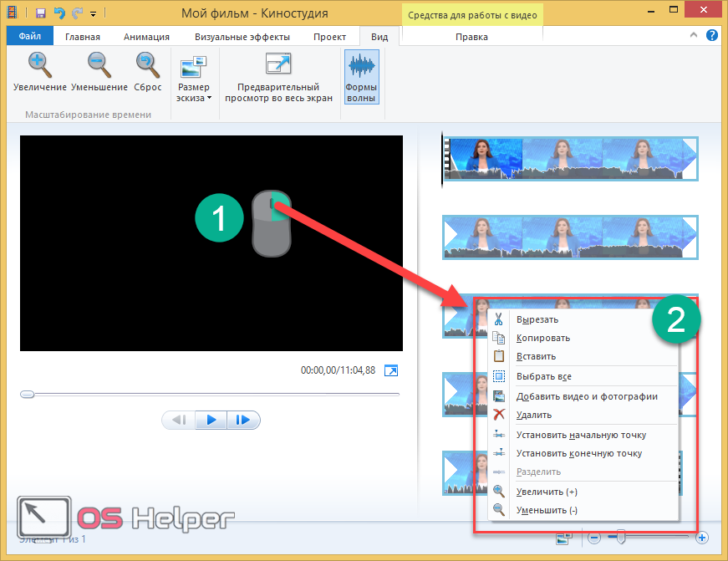Open the Файл menu button
The image size is (728, 561).
tap(29, 37)
